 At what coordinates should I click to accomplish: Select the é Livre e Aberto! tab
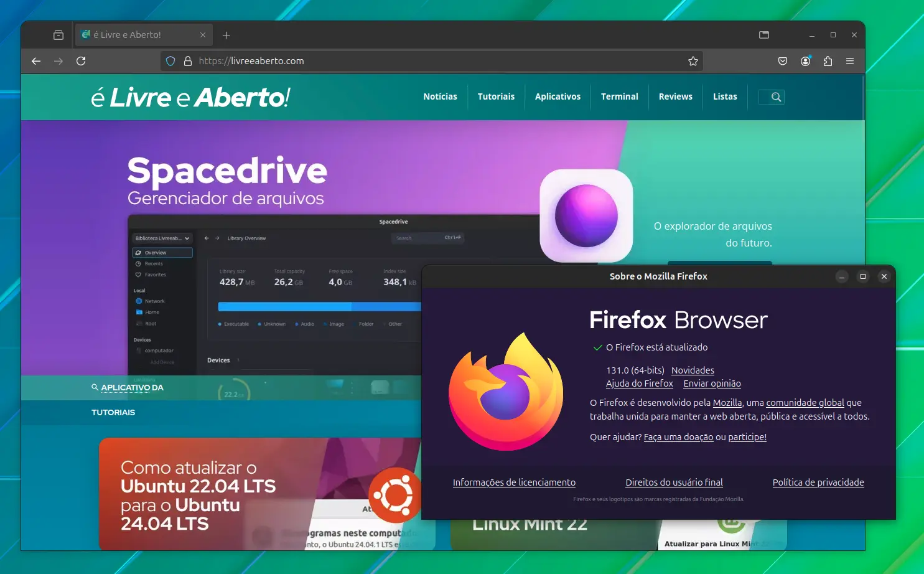pyautogui.click(x=144, y=35)
